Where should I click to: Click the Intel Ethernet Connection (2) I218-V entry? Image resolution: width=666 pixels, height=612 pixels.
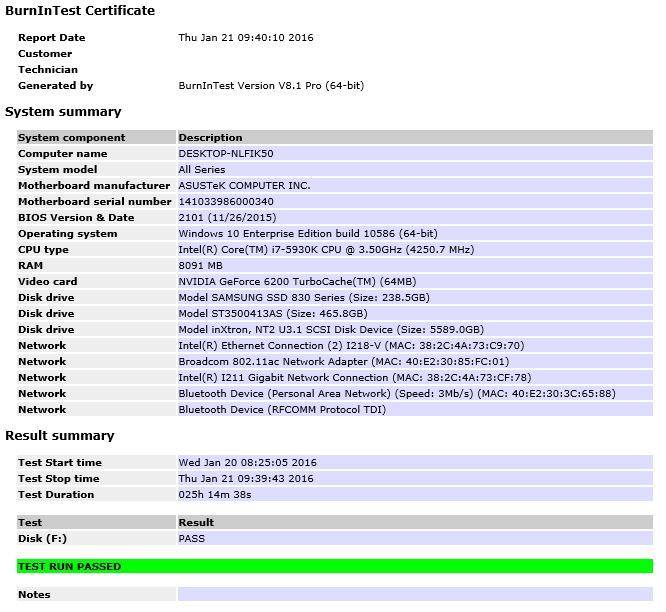[x=351, y=346]
